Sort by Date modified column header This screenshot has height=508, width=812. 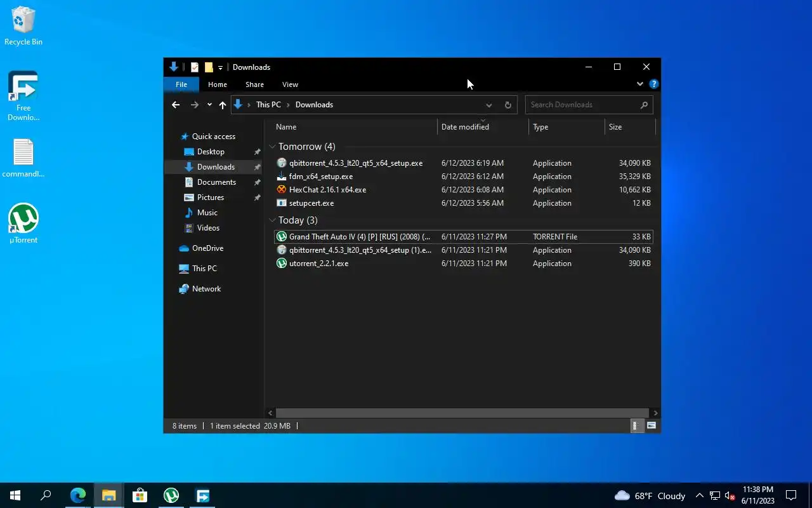pos(483,127)
